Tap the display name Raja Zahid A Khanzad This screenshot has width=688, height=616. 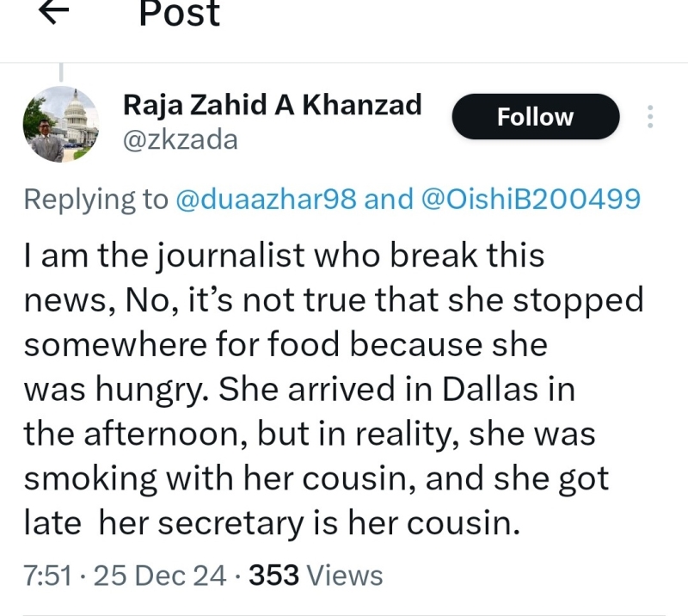click(272, 105)
